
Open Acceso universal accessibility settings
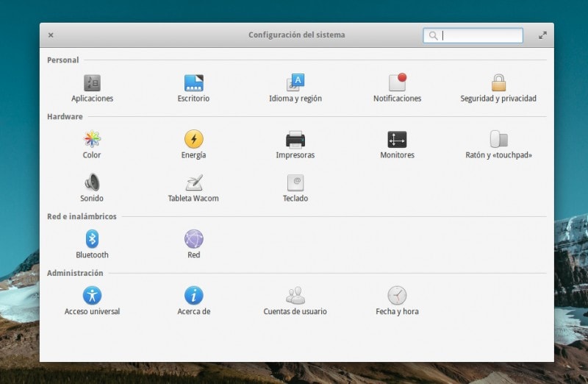[92, 296]
